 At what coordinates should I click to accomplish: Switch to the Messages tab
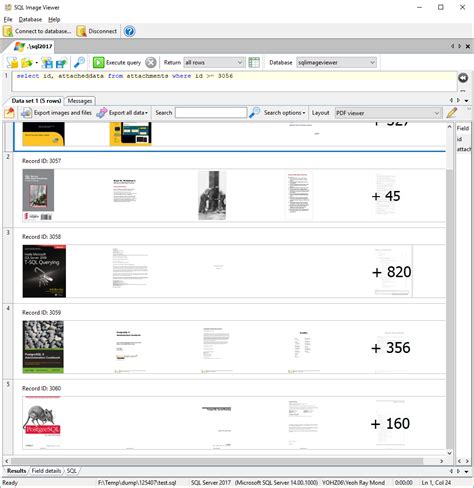(x=80, y=101)
